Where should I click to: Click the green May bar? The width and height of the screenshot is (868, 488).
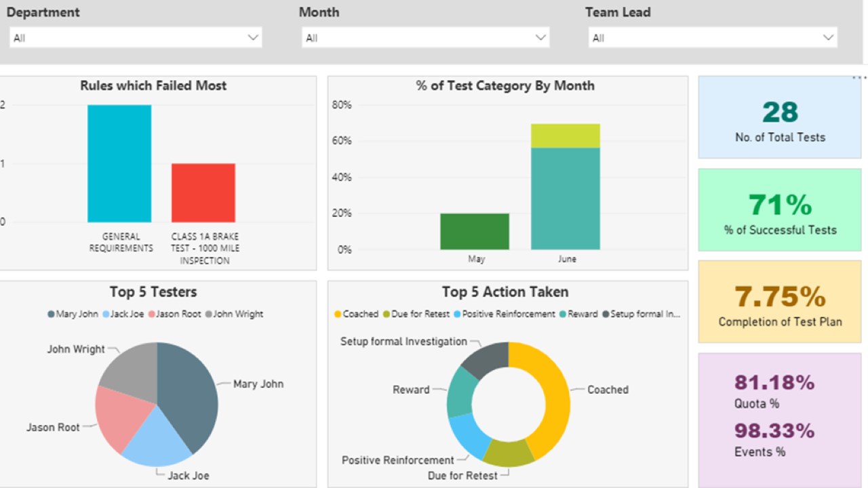[x=475, y=232]
